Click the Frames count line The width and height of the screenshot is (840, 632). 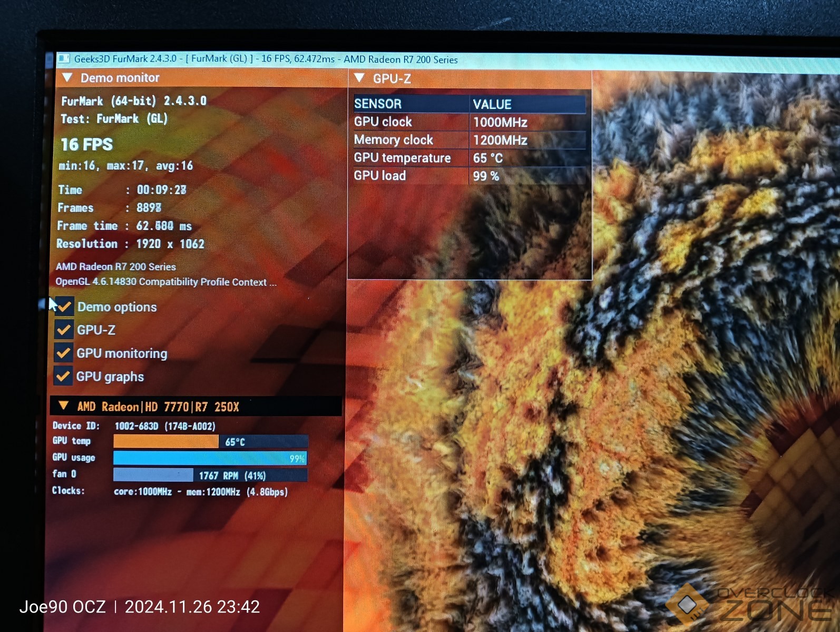(x=110, y=208)
